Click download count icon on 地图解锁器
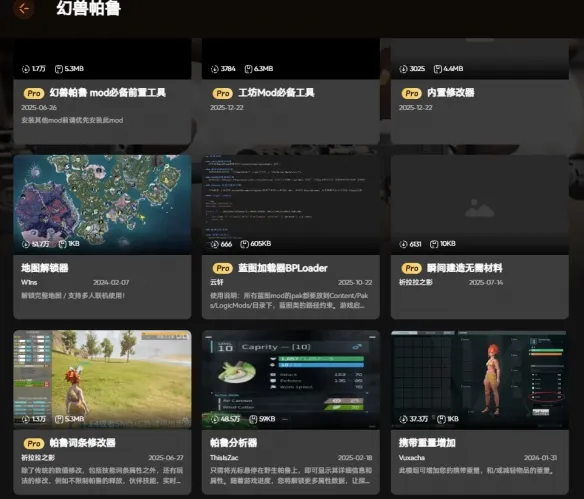 [x=25, y=244]
